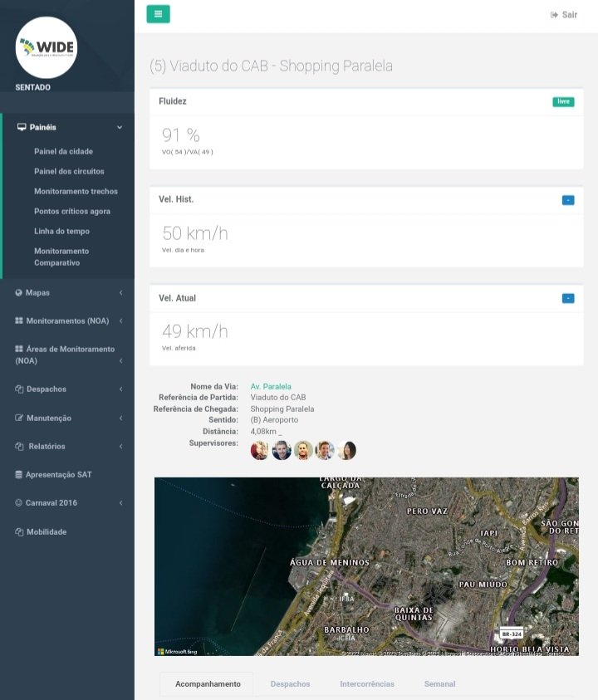This screenshot has width=598, height=700.
Task: Expand the Carnaval 2016 menu arrow
Action: 120,502
